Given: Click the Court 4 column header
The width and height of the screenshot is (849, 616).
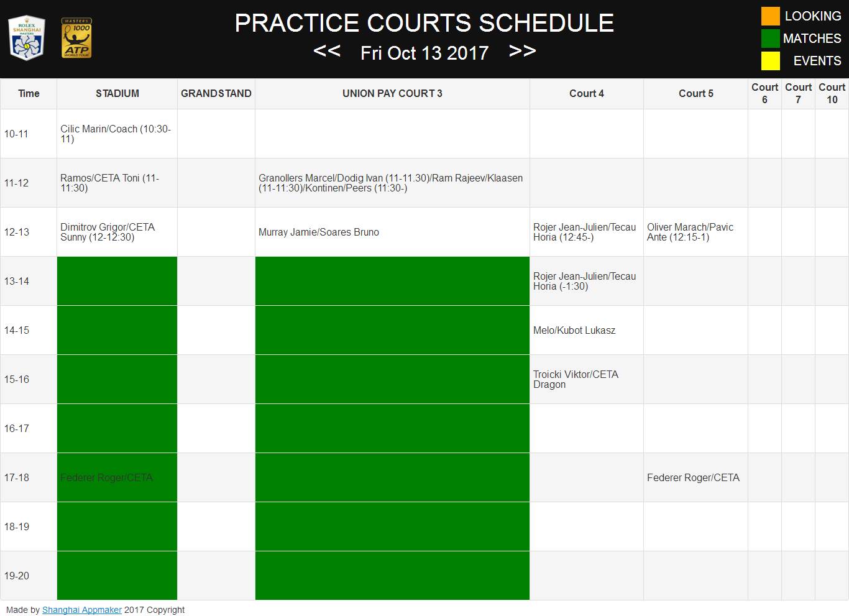Looking at the screenshot, I should [x=587, y=93].
